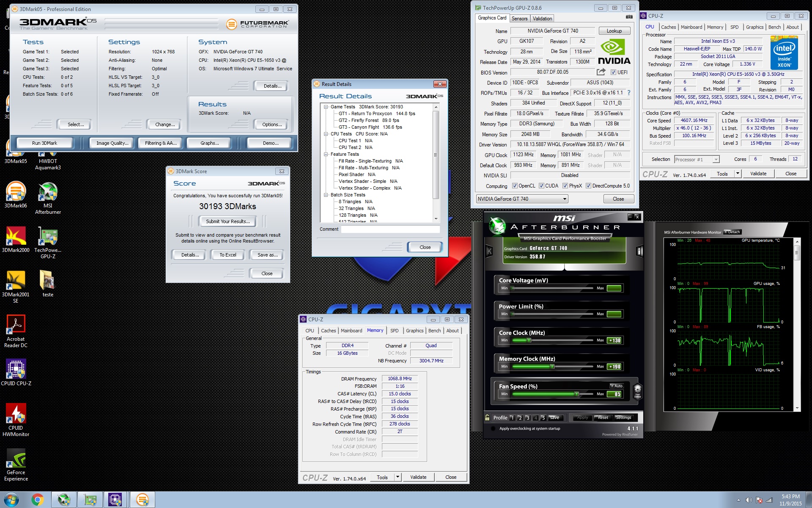Open 3DMark2001 SE desktop shortcut

point(16,287)
